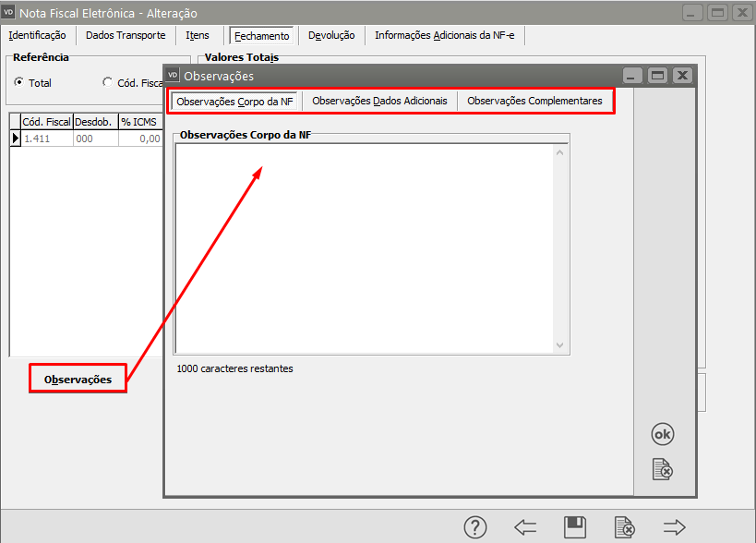Click the % ICMS column header
The width and height of the screenshot is (756, 543).
click(x=140, y=122)
